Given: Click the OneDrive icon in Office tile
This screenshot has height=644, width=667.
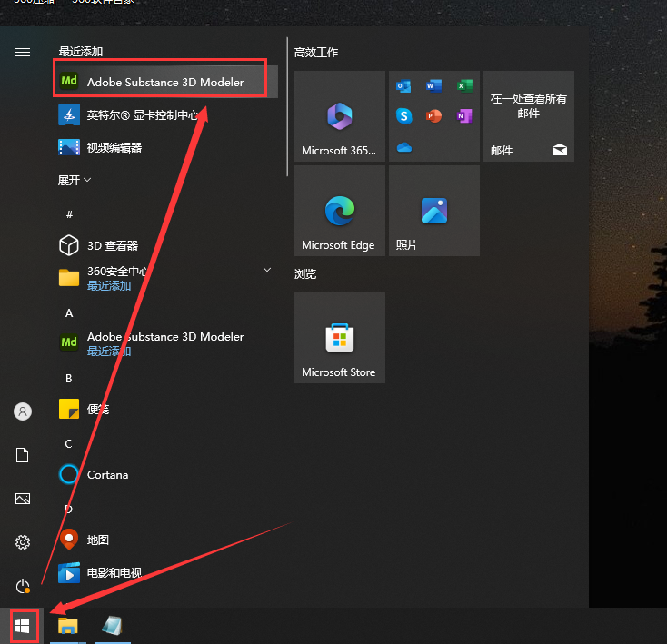Looking at the screenshot, I should (404, 147).
